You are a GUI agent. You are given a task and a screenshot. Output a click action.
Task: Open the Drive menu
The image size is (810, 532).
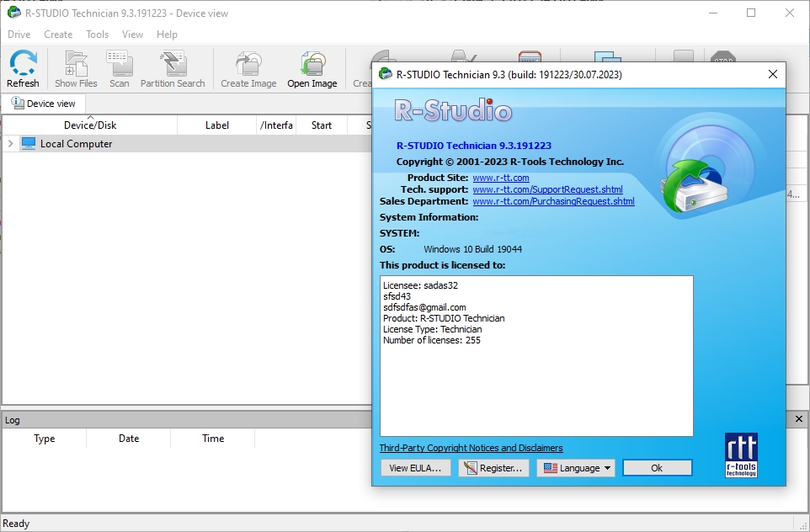[x=19, y=34]
